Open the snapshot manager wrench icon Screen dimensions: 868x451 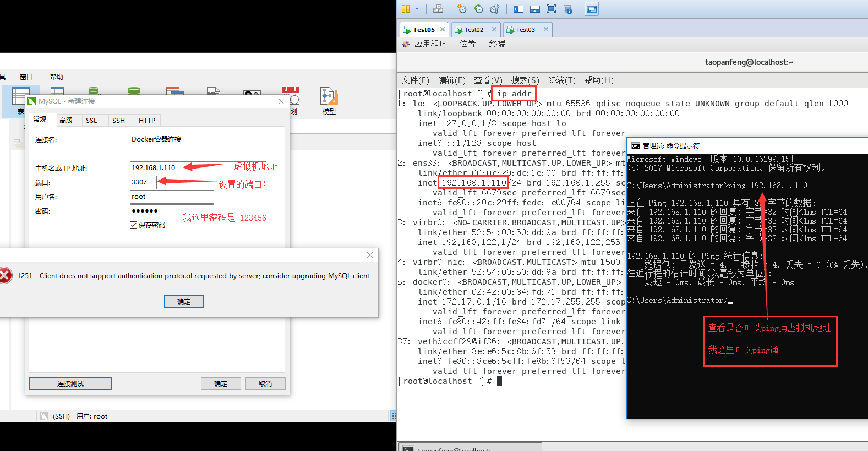pyautogui.click(x=495, y=9)
